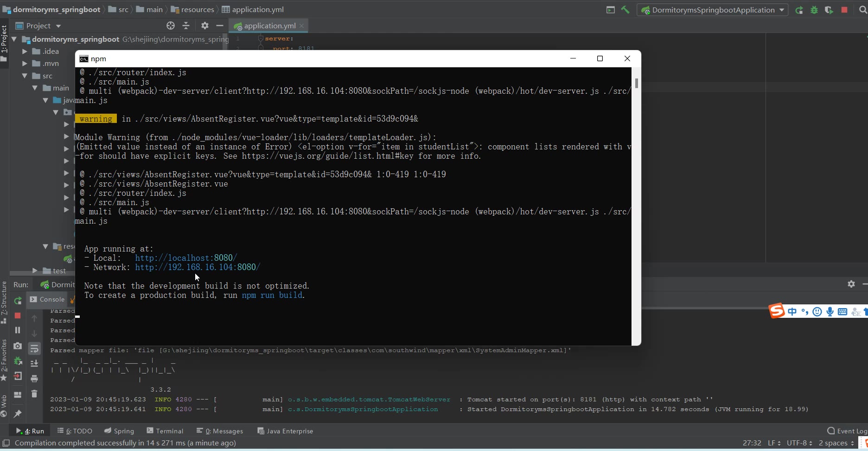This screenshot has height=451, width=868.
Task: Click the Build Project hammer icon
Action: [x=625, y=10]
